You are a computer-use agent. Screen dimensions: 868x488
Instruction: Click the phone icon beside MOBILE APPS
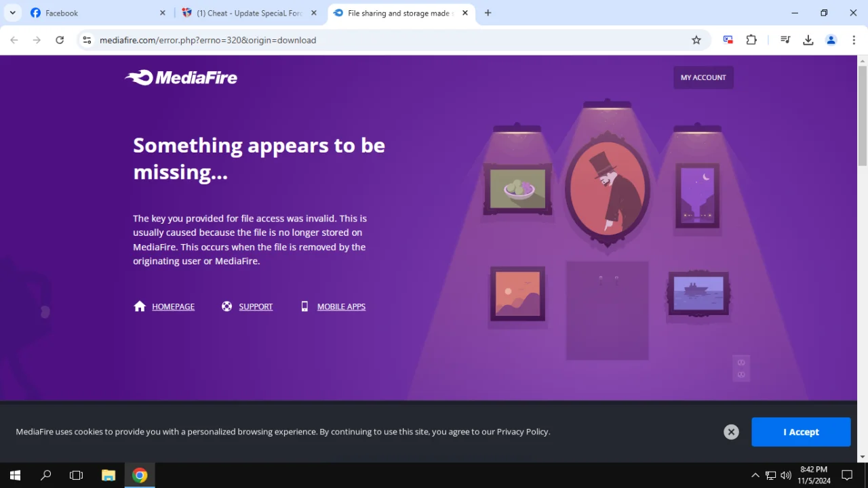pyautogui.click(x=304, y=306)
